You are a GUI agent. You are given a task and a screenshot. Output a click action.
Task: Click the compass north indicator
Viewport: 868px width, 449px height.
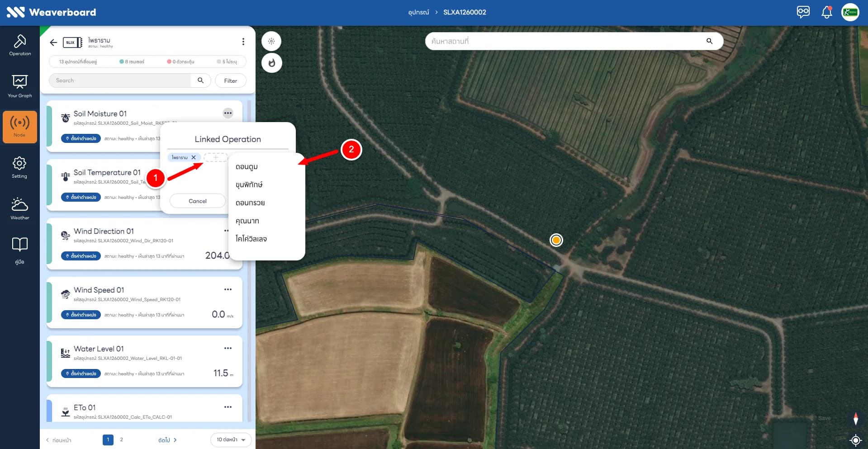[x=855, y=419]
